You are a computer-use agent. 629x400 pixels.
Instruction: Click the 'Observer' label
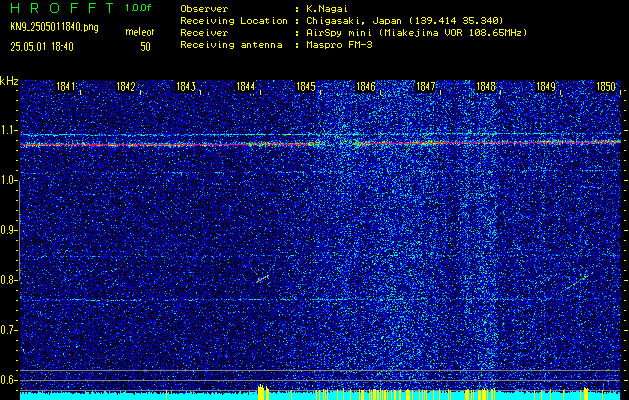[x=204, y=9]
